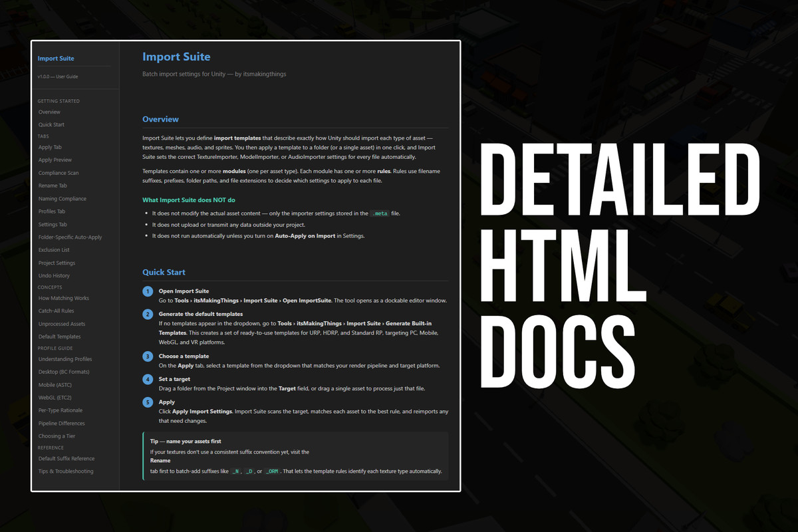The width and height of the screenshot is (798, 532).
Task: Go to Settings Tab section
Action: [x=53, y=224]
